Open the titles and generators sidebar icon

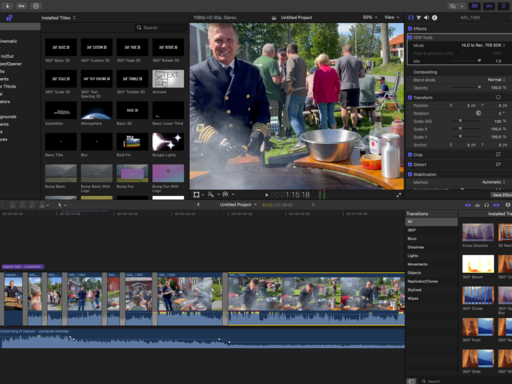9,18
